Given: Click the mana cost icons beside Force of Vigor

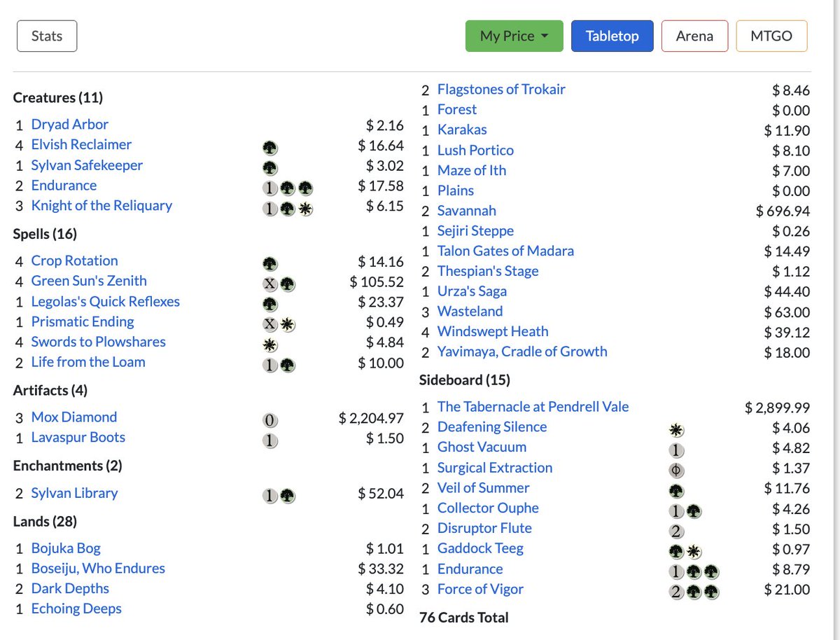Looking at the screenshot, I should pos(693,592).
